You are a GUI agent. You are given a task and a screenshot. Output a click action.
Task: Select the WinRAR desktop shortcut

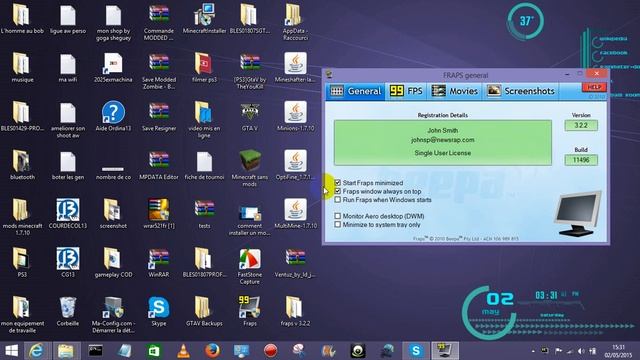pos(159,262)
